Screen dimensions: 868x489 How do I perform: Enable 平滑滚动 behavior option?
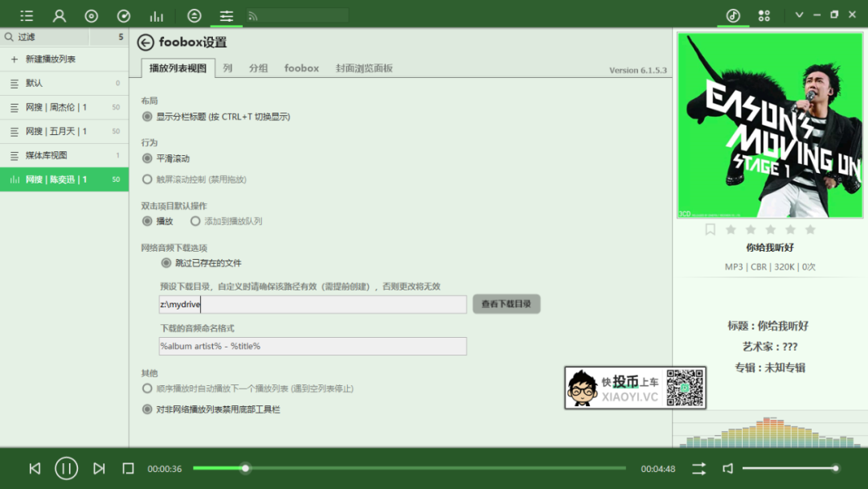(147, 158)
